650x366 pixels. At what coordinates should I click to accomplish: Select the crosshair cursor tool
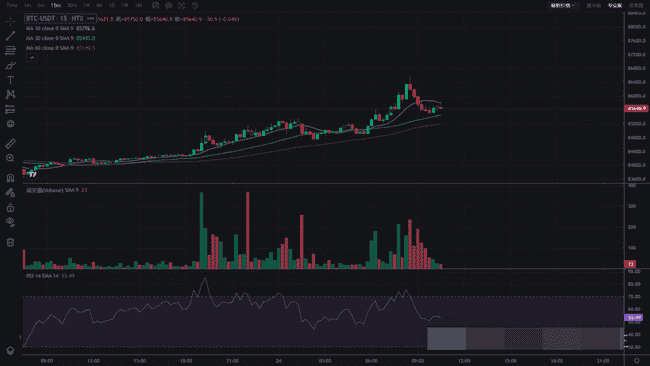pos(10,21)
